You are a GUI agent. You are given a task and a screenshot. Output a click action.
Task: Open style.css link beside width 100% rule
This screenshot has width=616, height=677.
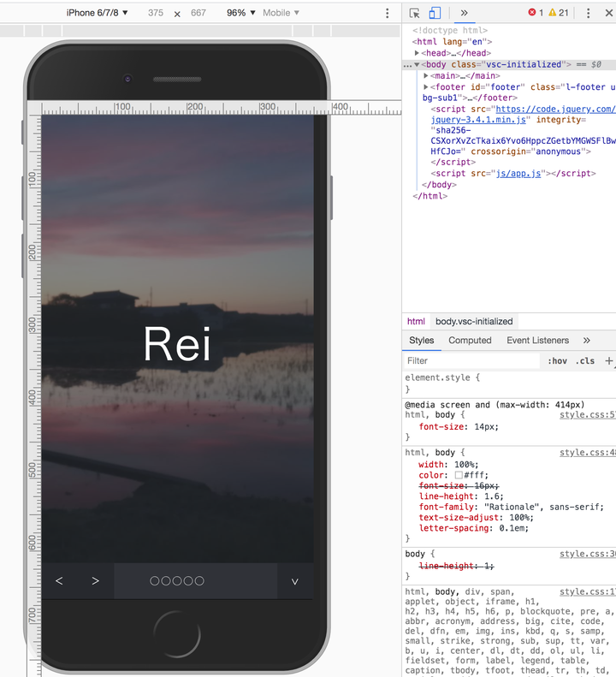(x=588, y=453)
